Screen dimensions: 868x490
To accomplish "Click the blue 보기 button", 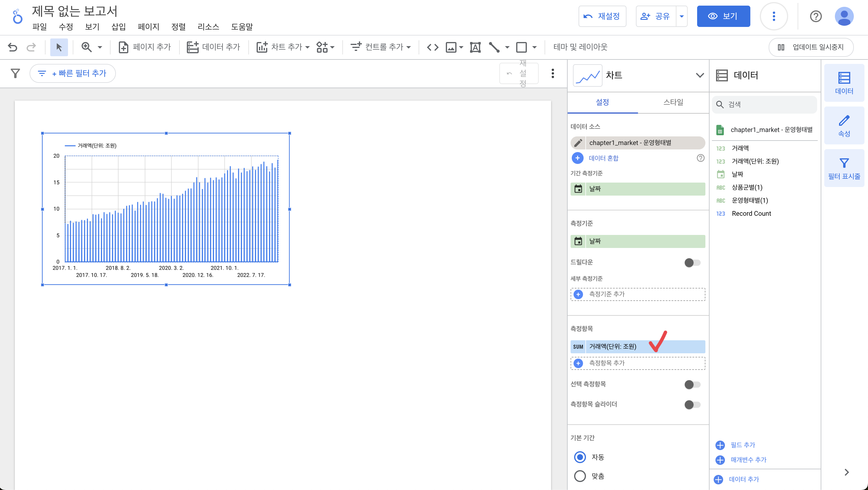I will 723,16.
